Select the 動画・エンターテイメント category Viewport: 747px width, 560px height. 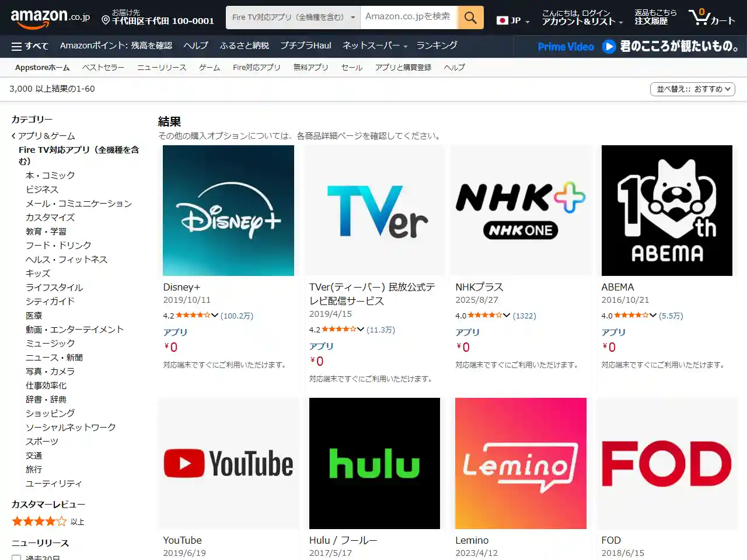coord(75,330)
